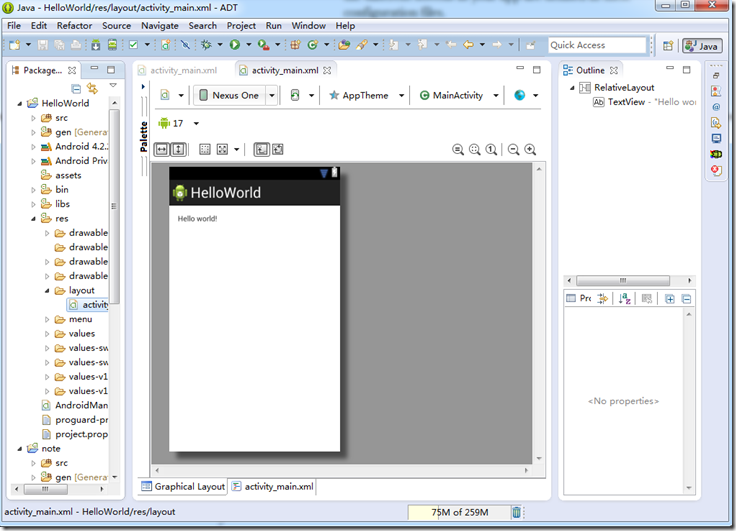Open the API level 17 dropdown arrow
Screen dimensions: 736x531
(x=196, y=123)
